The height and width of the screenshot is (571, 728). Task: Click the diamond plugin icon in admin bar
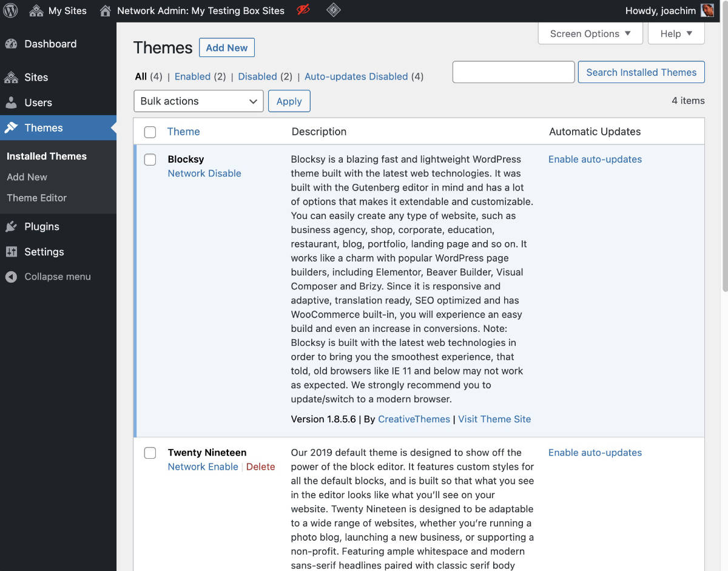click(332, 10)
